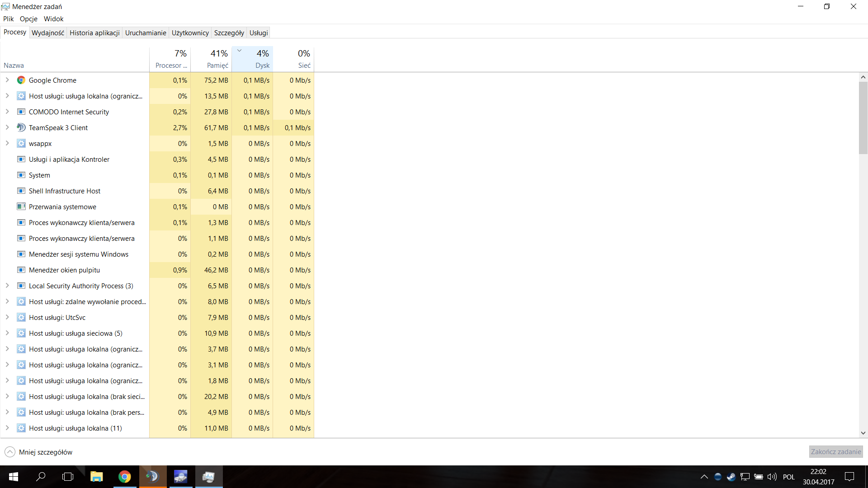Click the Task Manager taskbar button
This screenshot has height=488, width=868.
coord(208,477)
